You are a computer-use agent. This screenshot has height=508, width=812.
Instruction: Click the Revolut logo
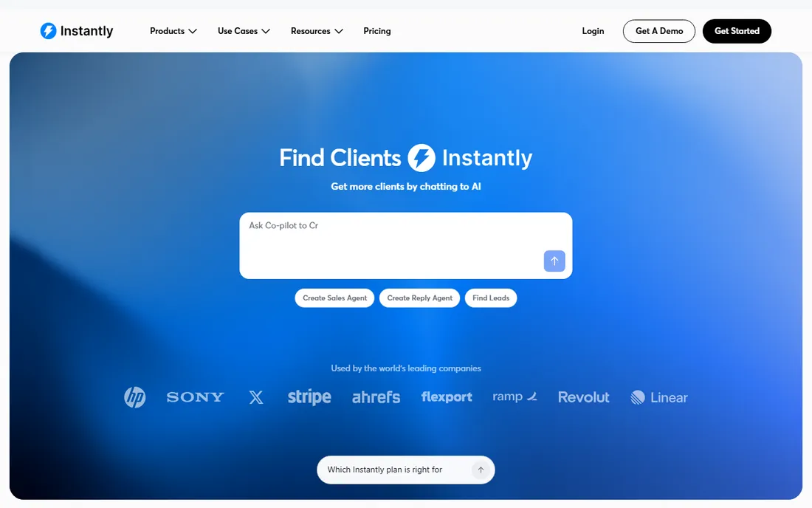tap(584, 397)
